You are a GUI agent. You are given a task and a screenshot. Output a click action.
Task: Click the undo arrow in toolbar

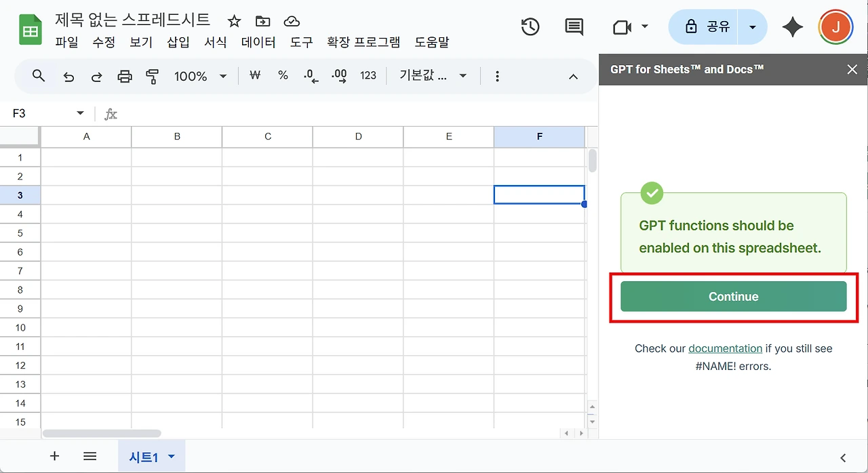click(x=68, y=77)
